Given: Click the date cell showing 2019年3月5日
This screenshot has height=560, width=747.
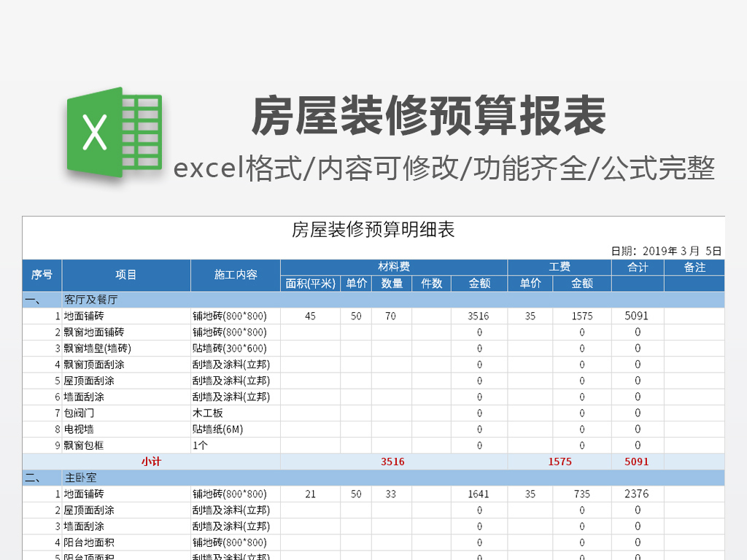Looking at the screenshot, I should pos(666,251).
